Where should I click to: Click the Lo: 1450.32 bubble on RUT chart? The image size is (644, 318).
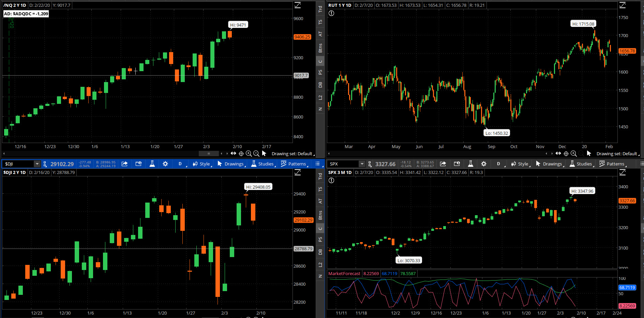(x=497, y=133)
